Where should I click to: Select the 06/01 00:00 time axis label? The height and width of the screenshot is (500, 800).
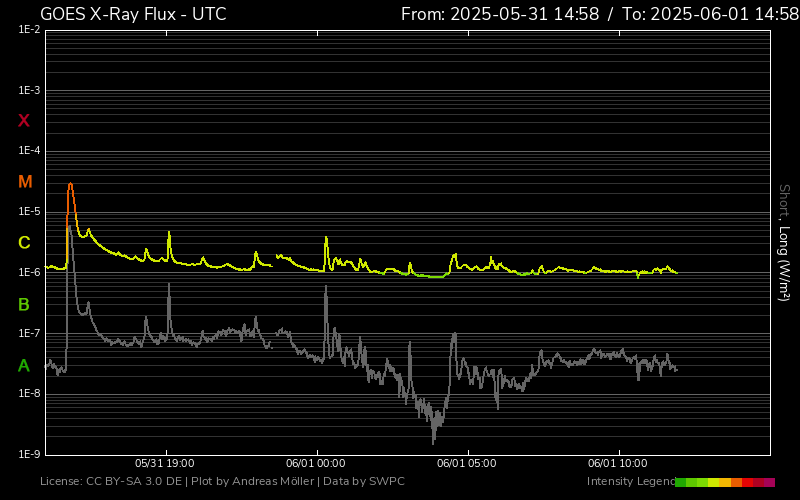[316, 463]
